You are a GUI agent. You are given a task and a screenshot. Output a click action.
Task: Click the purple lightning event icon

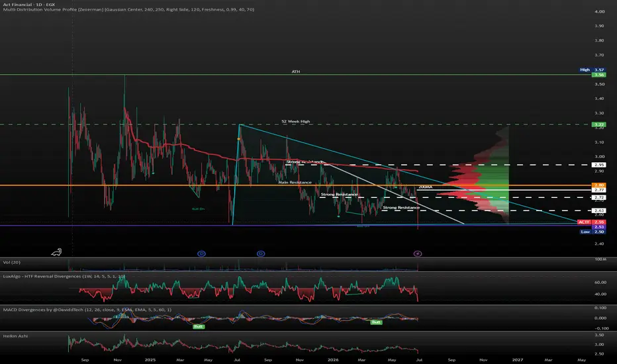[x=418, y=254]
